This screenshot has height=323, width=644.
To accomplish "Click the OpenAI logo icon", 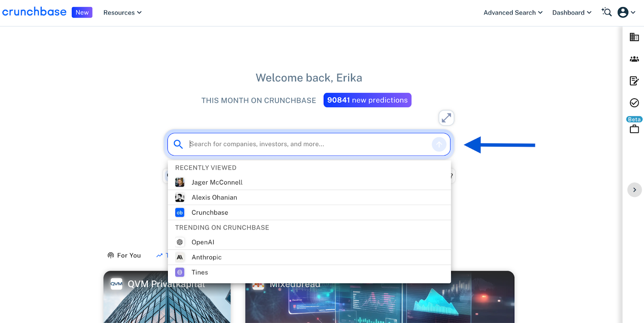I will [x=180, y=242].
